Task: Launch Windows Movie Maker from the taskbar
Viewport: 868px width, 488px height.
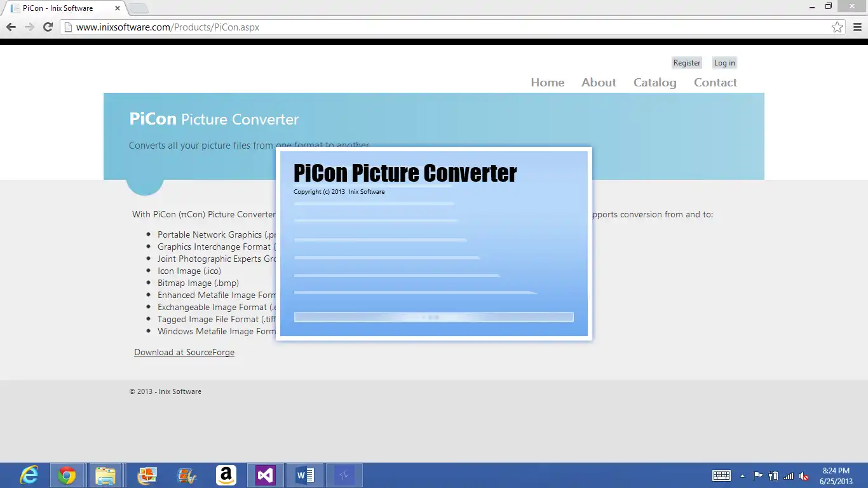Action: [186, 475]
